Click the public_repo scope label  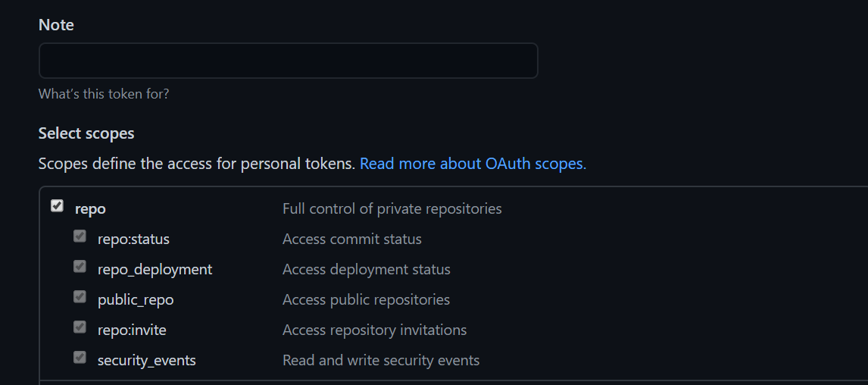pyautogui.click(x=136, y=300)
